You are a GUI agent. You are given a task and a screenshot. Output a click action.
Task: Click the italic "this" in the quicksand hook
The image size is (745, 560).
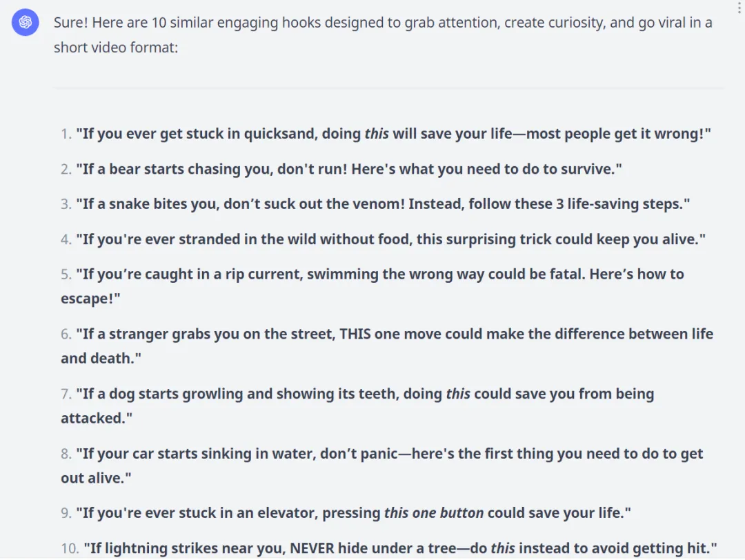(377, 134)
